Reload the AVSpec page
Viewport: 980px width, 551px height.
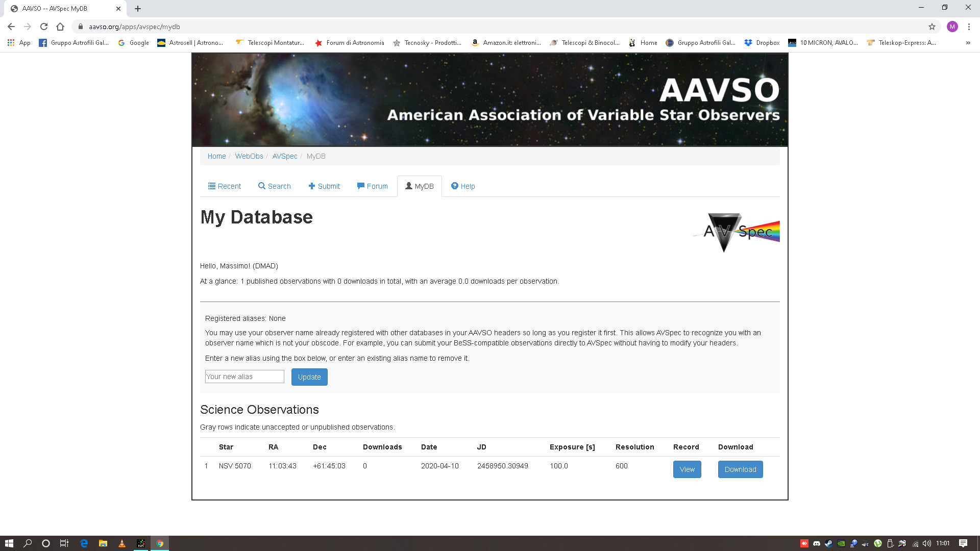coord(44,27)
